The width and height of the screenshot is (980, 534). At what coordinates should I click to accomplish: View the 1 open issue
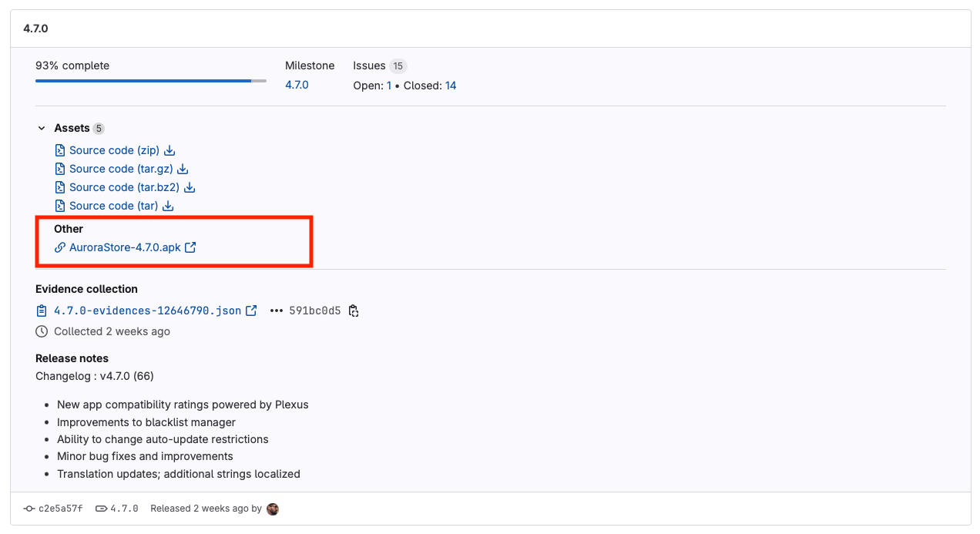click(389, 86)
